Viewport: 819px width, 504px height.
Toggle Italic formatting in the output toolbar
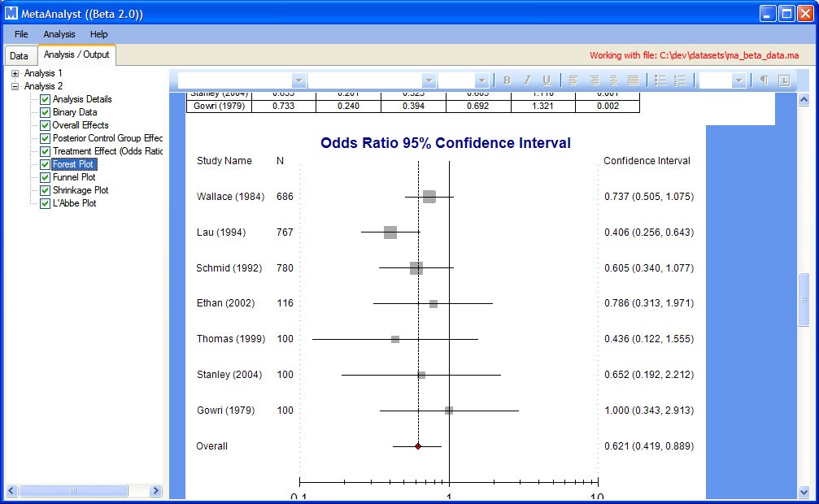click(526, 80)
